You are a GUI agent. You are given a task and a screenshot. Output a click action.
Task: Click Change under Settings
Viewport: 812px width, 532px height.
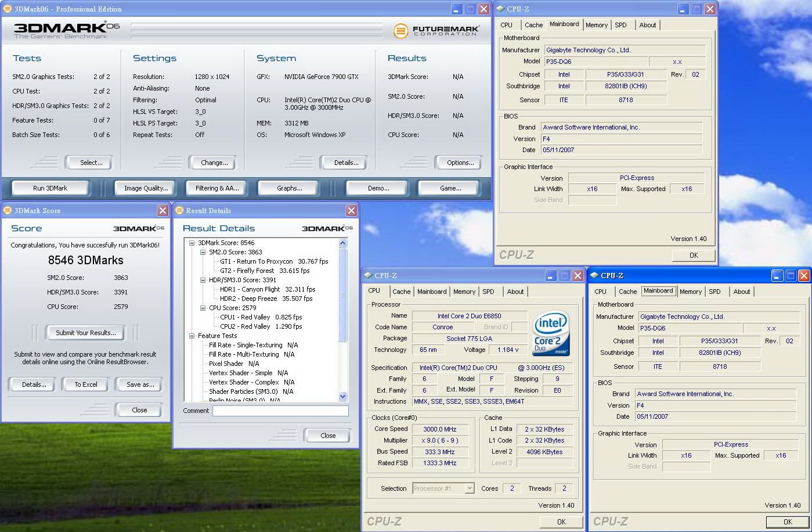point(213,163)
